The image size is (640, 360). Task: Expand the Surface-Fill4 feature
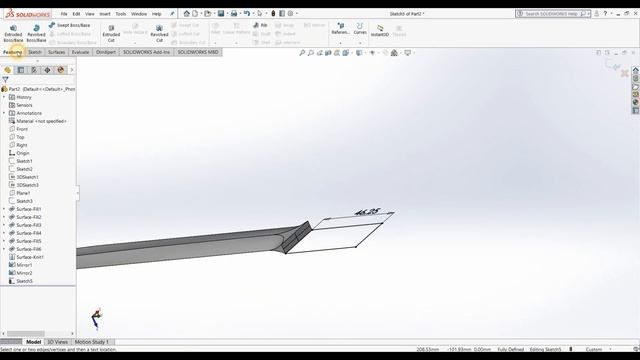pos(4,233)
